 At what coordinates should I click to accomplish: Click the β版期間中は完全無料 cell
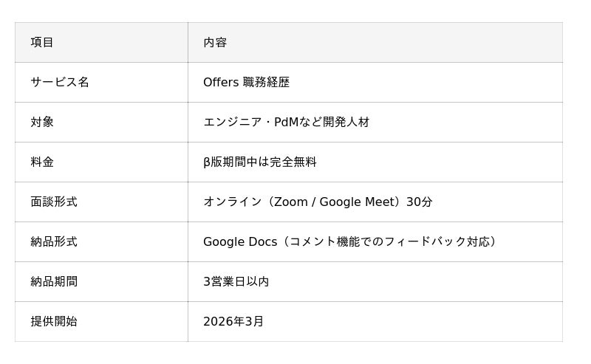click(x=260, y=162)
